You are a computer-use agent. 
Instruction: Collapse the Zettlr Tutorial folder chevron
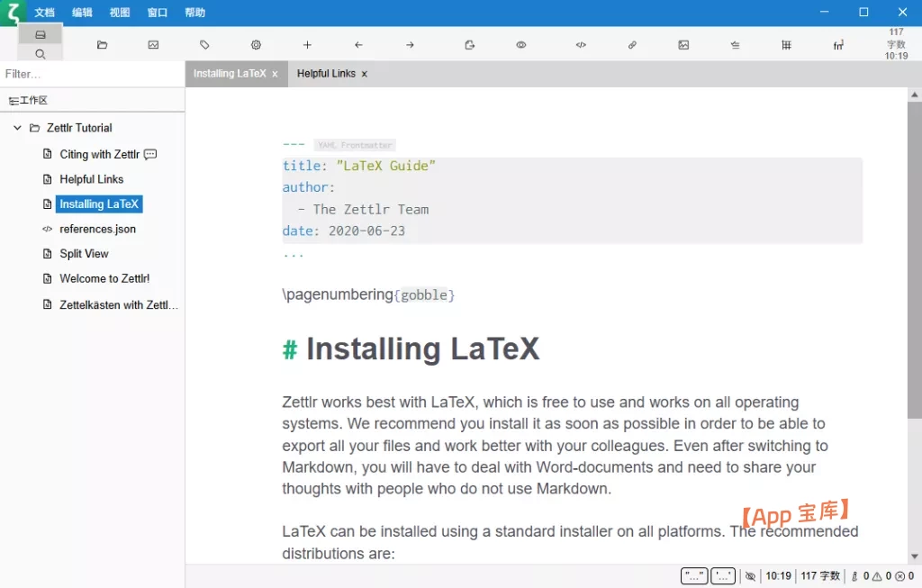(17, 128)
